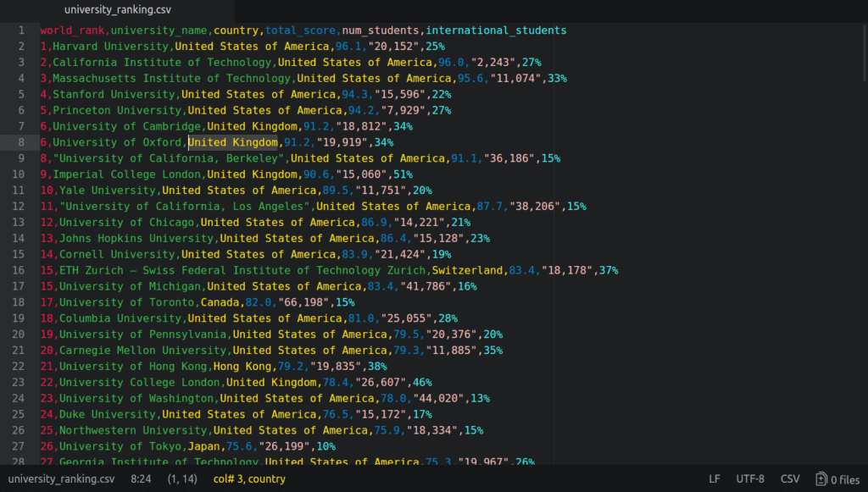Click the 8:24 cursor position indicator
This screenshot has width=868, height=492.
[x=141, y=479]
